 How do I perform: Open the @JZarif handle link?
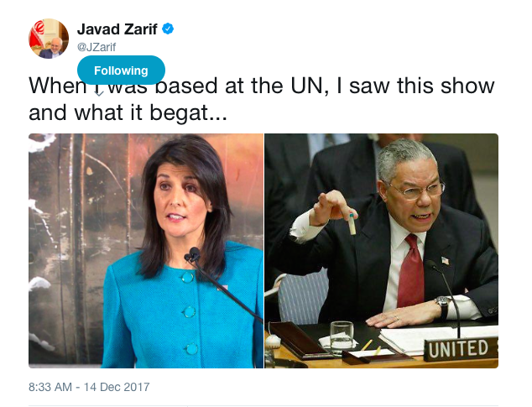click(x=96, y=47)
